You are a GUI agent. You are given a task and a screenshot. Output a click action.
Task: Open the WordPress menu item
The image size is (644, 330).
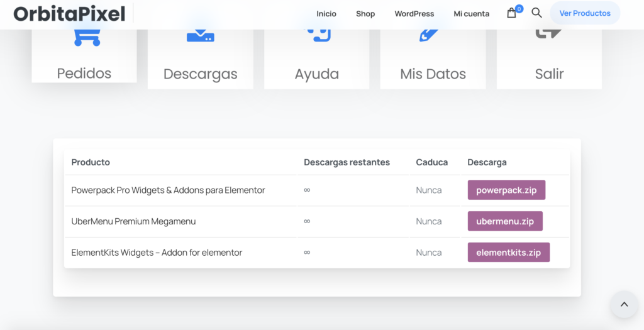coord(414,14)
